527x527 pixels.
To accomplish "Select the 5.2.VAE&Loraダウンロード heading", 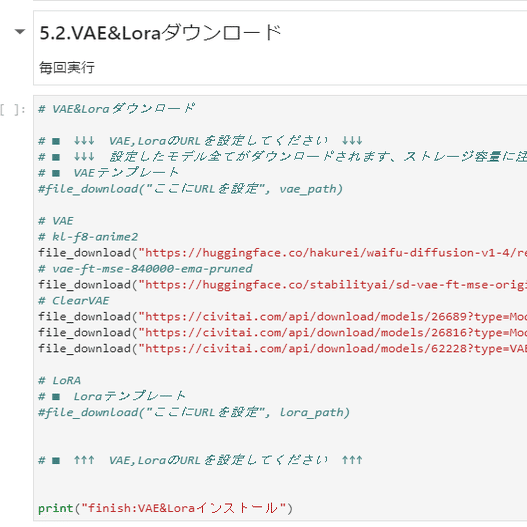I will pos(160,33).
